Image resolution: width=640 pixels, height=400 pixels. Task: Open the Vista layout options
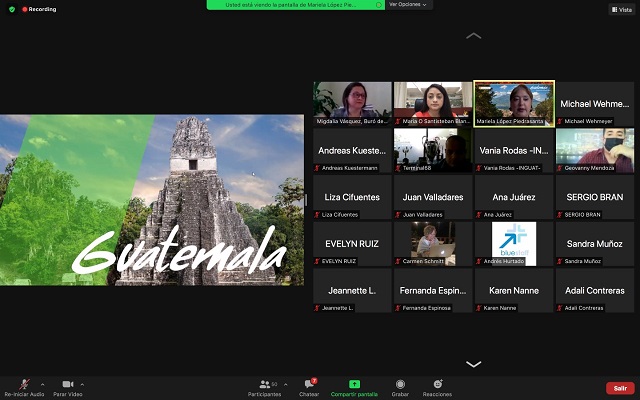[x=620, y=9]
